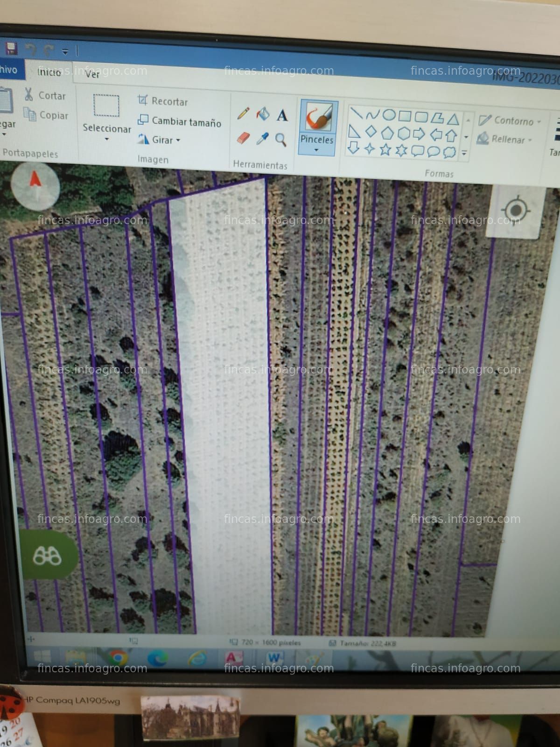The image size is (560, 747).
Task: Activate the Seleccionar rectangle selection tool
Action: (x=106, y=106)
